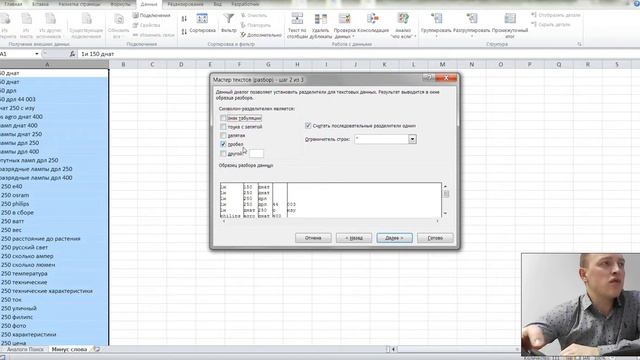
Task: Open the Page Layout (Разметка страницы) tab
Action: [79, 4]
